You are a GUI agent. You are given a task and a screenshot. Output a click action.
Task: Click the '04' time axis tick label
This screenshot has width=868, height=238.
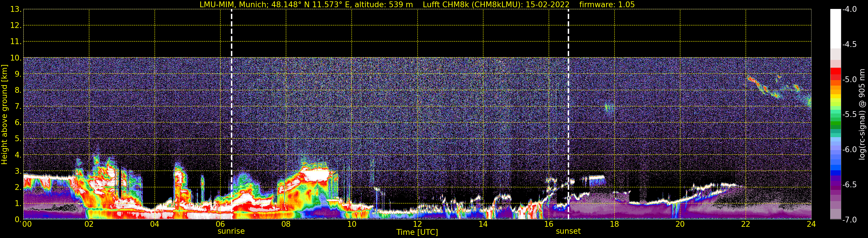(155, 224)
